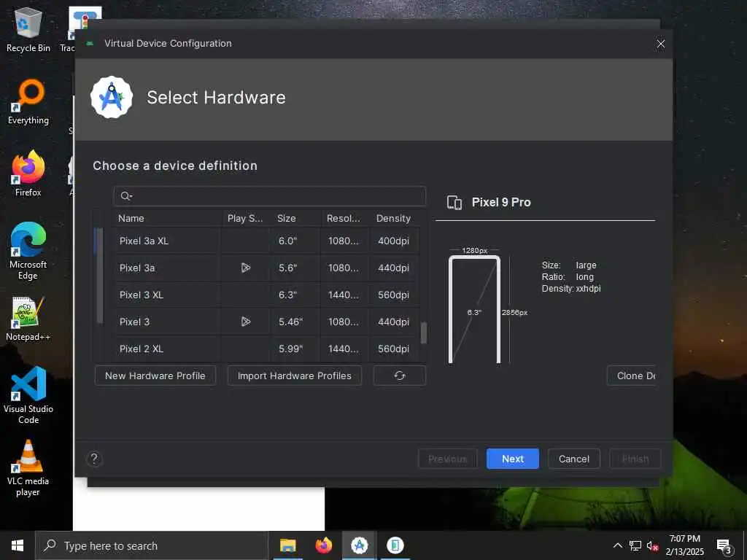
Task: Open the Windows Start menu
Action: pos(18,545)
